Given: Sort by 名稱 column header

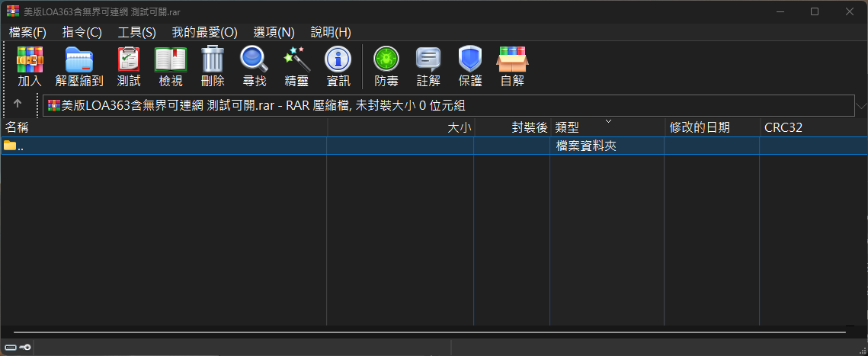Looking at the screenshot, I should pyautogui.click(x=165, y=127).
